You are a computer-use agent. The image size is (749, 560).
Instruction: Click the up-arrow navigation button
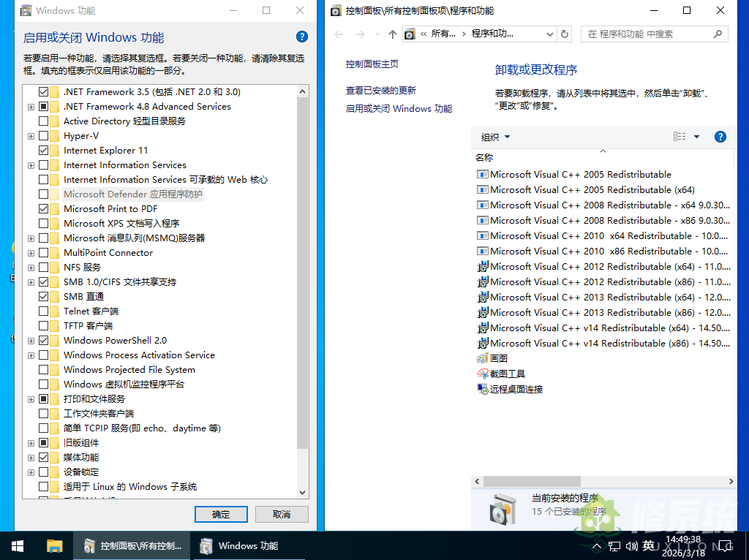pos(393,34)
